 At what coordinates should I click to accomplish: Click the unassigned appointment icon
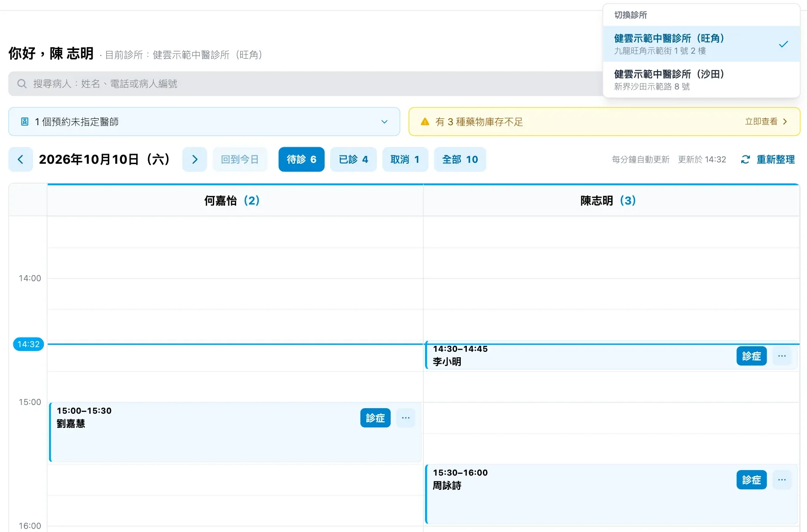coord(25,122)
